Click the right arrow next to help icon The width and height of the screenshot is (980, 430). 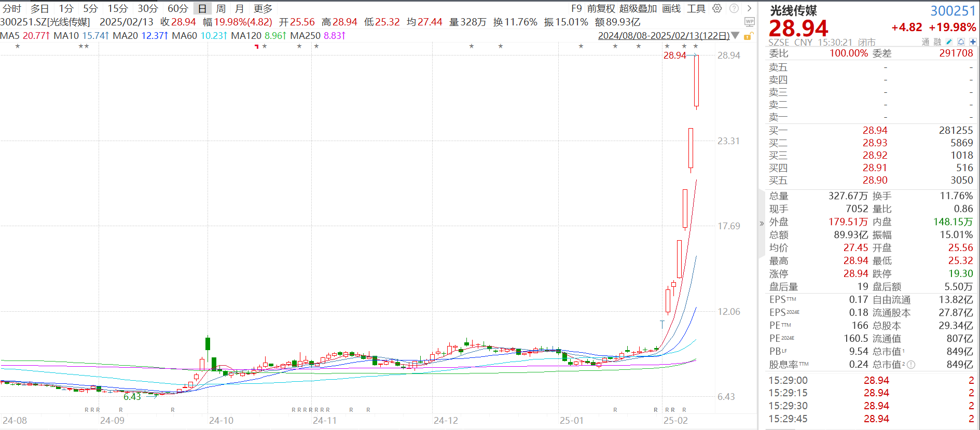click(x=749, y=8)
